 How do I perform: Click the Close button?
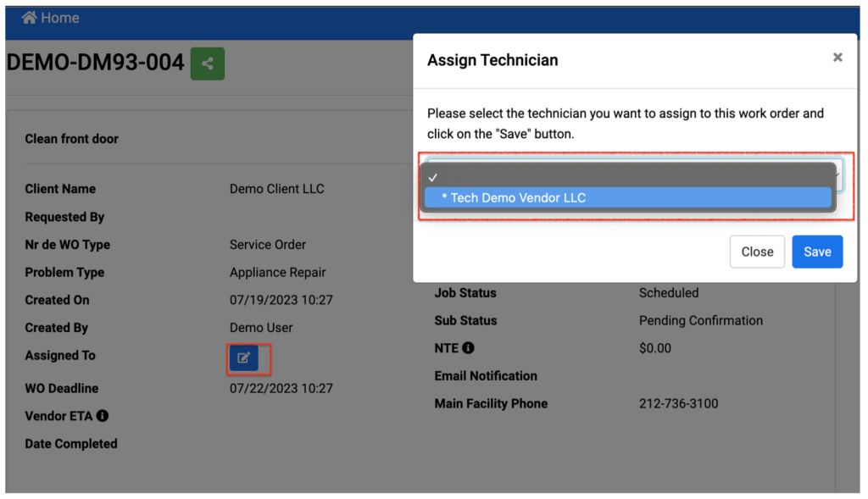pos(757,252)
